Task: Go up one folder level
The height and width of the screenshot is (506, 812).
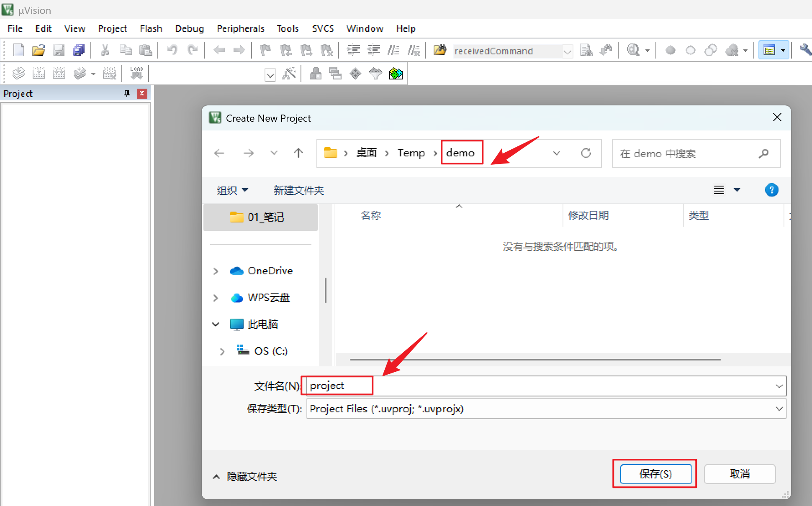Action: tap(298, 153)
